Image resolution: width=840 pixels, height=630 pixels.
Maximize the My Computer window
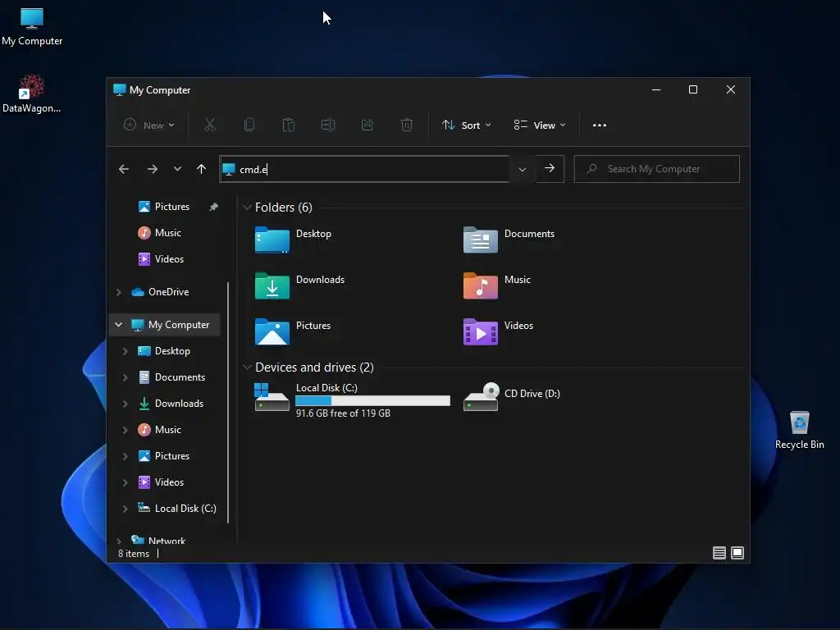pyautogui.click(x=692, y=89)
